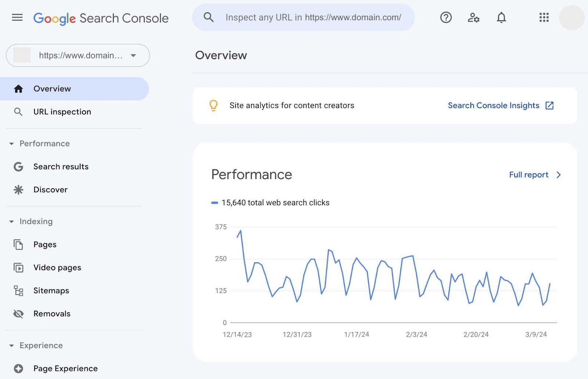This screenshot has width=588, height=379.
Task: Open the Google apps grid
Action: (544, 17)
